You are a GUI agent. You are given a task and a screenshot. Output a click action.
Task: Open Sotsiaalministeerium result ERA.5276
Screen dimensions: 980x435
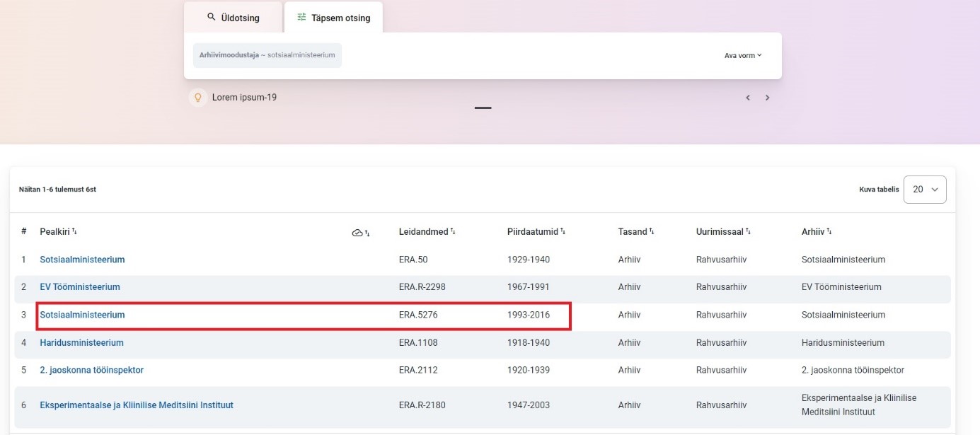pos(82,315)
